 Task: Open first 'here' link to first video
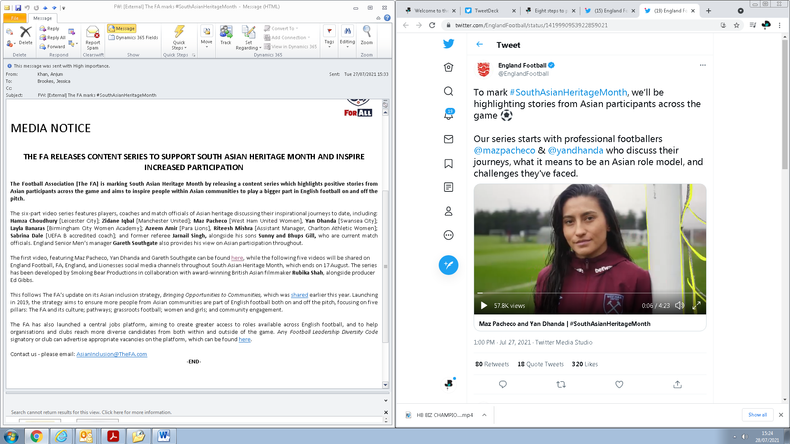237,258
